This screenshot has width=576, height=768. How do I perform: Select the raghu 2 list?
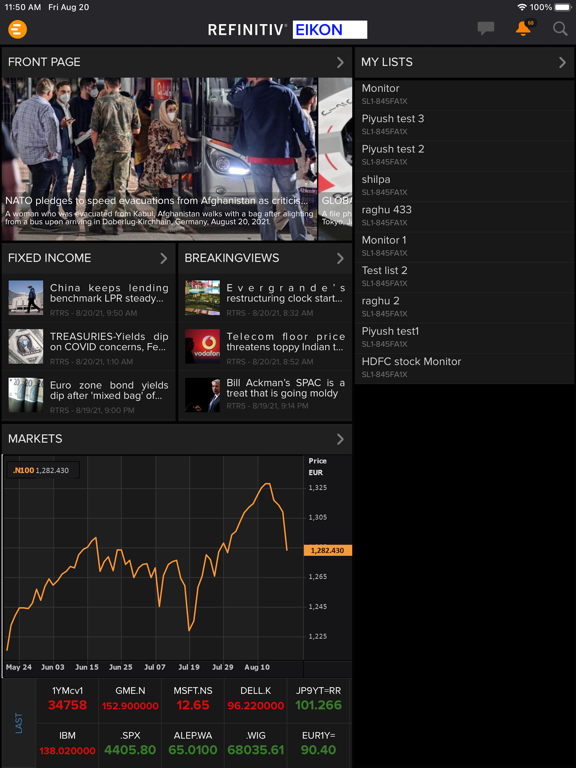pos(464,308)
